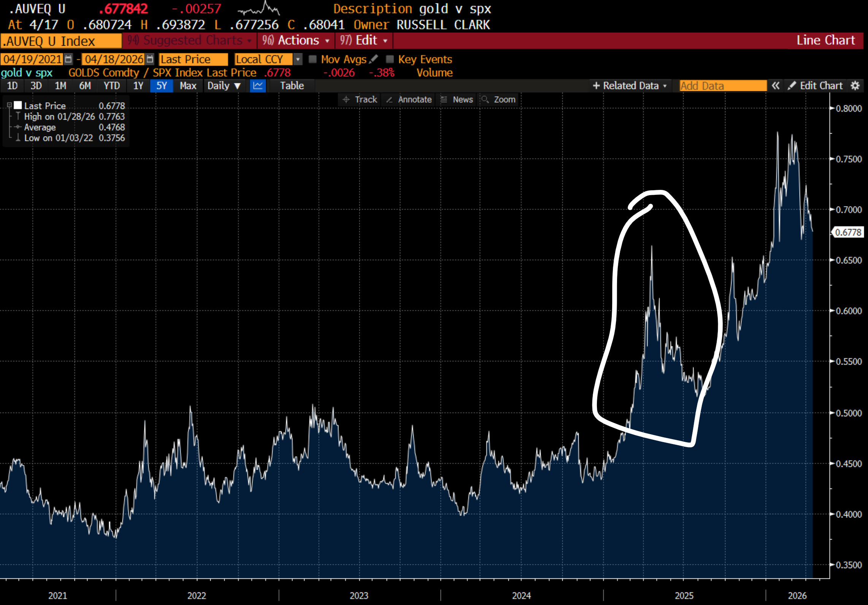Activate the Track crosshair tool

tap(360, 100)
